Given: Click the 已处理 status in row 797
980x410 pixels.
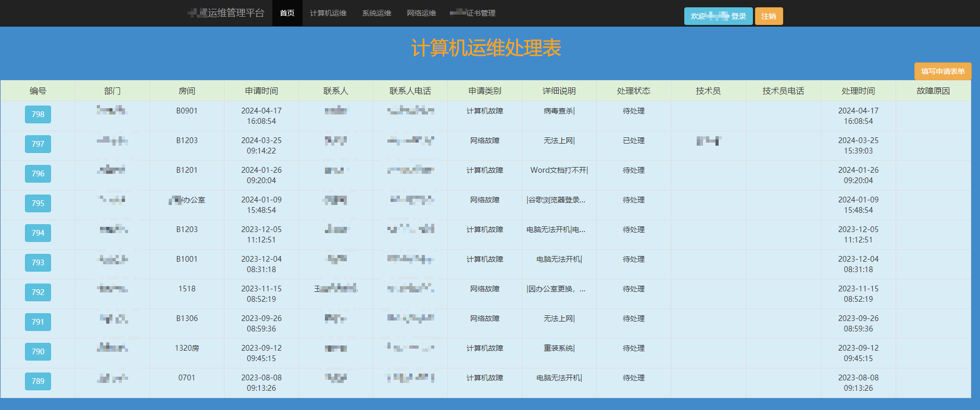Looking at the screenshot, I should coord(634,140).
